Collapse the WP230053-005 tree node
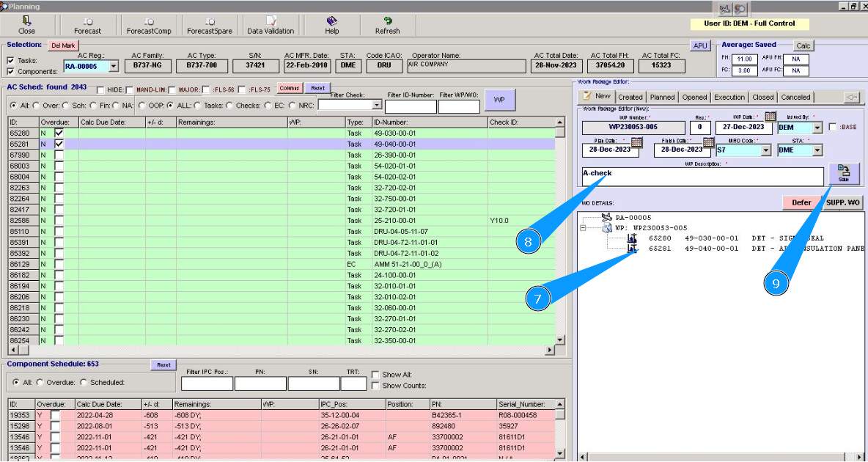The height and width of the screenshot is (462, 868). [x=584, y=228]
